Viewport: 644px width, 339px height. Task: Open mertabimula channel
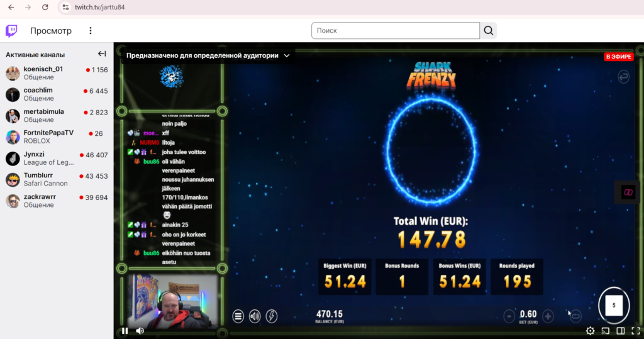57,116
